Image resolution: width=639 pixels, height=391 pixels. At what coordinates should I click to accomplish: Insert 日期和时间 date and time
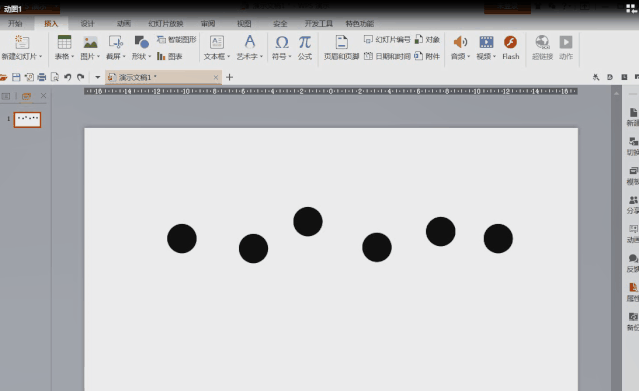(387, 56)
